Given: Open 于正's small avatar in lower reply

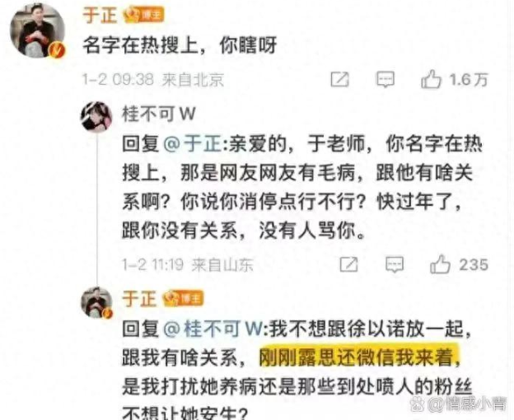Looking at the screenshot, I should pyautogui.click(x=96, y=302).
